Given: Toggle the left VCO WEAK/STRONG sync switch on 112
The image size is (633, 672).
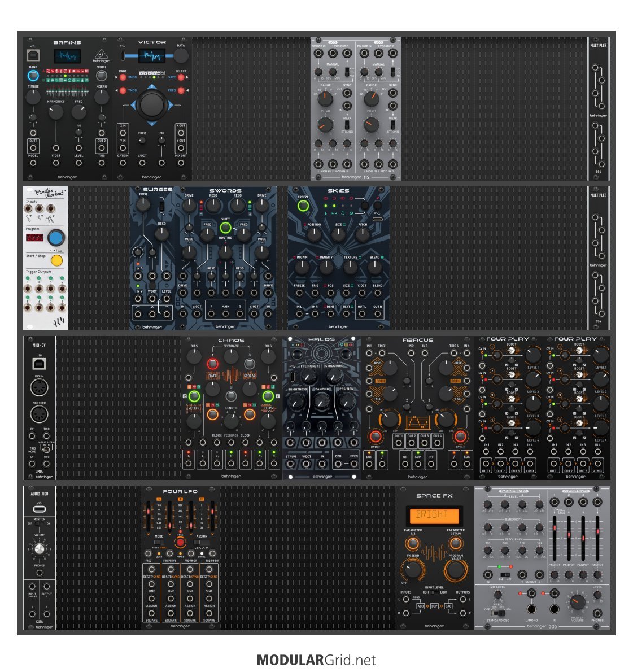Looking at the screenshot, I should pyautogui.click(x=347, y=125).
